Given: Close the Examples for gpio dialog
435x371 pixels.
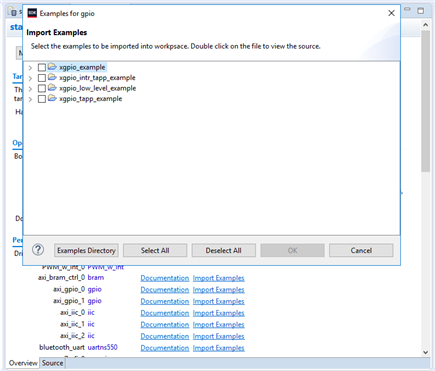Looking at the screenshot, I should (391, 13).
